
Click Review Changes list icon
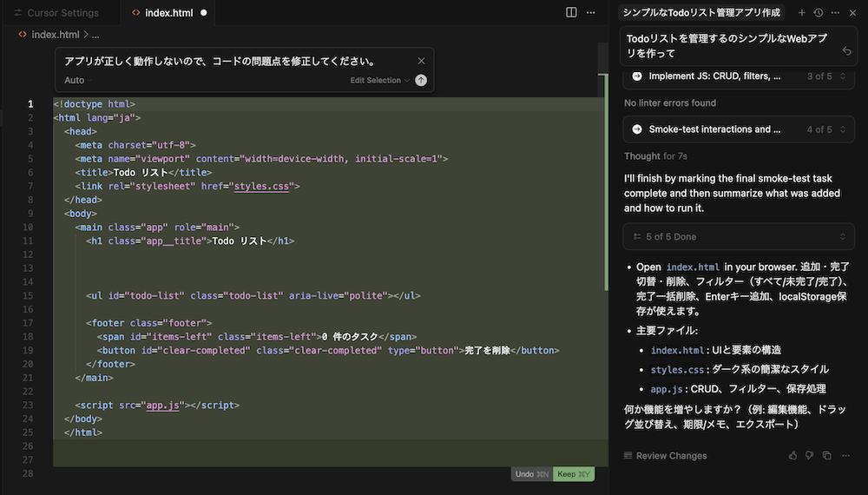click(x=628, y=455)
